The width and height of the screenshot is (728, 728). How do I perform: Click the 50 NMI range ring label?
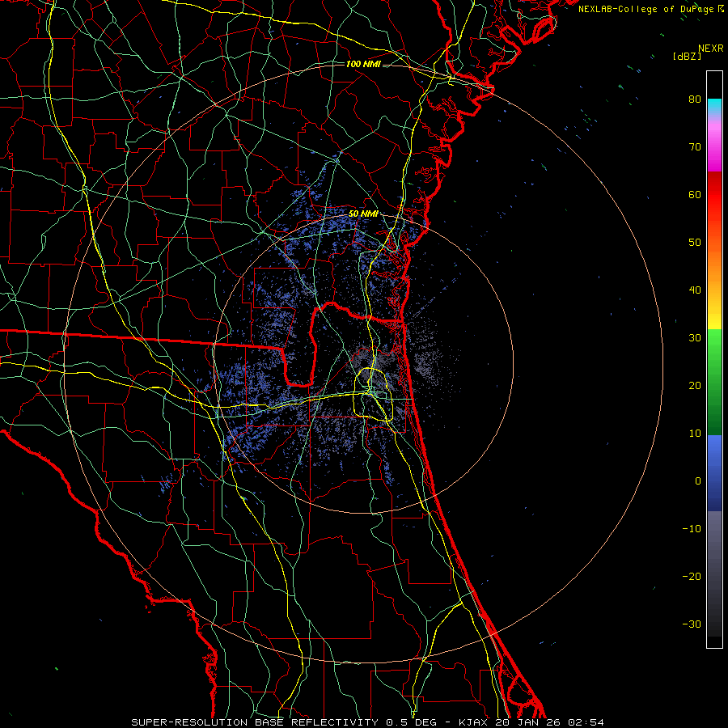coord(363,214)
